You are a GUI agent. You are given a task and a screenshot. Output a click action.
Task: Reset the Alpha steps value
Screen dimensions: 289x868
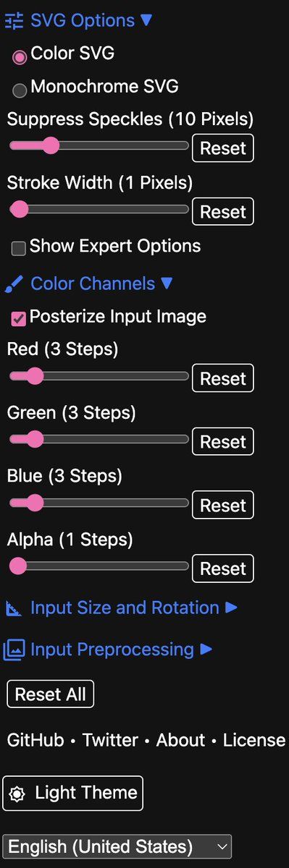pyautogui.click(x=223, y=569)
